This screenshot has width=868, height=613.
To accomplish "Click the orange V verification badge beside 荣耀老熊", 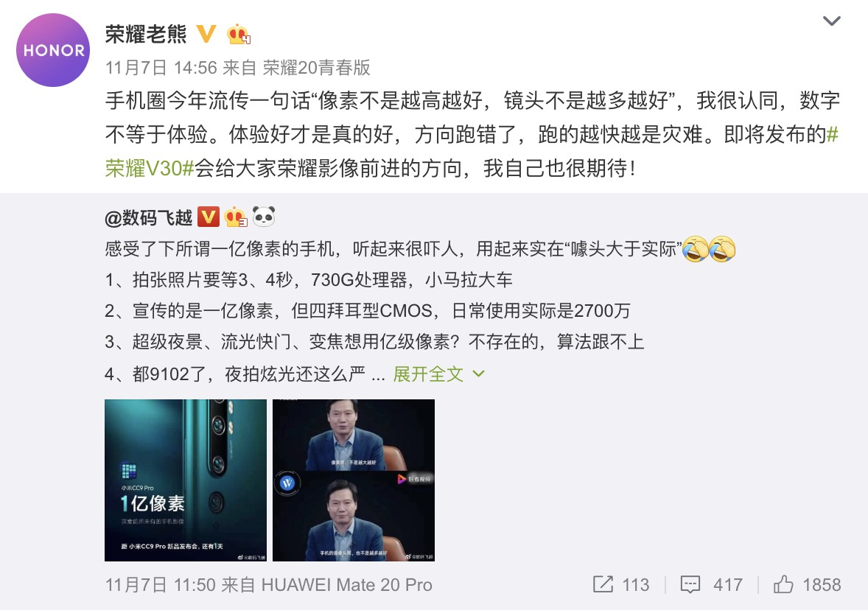I will 206,35.
